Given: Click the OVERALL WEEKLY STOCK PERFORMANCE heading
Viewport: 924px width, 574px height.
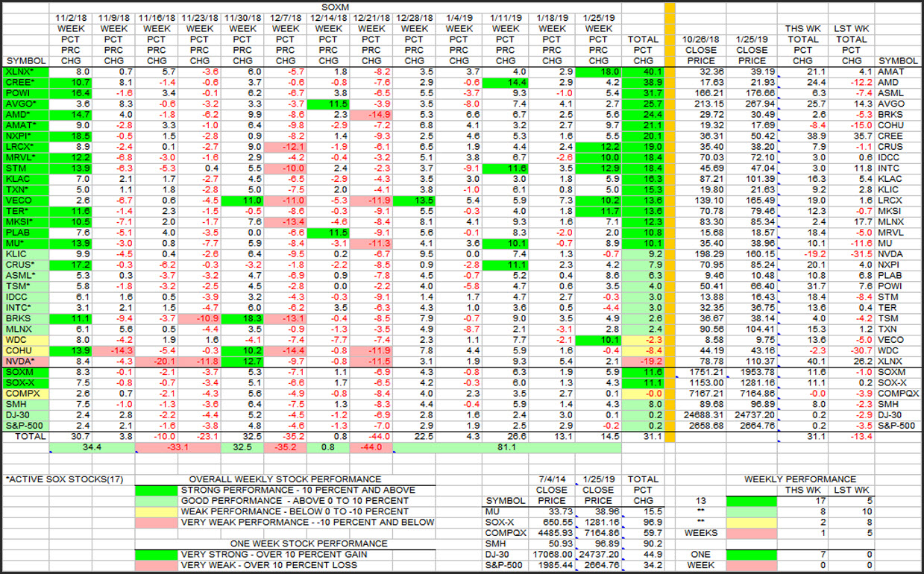Looking at the screenshot, I should (285, 479).
